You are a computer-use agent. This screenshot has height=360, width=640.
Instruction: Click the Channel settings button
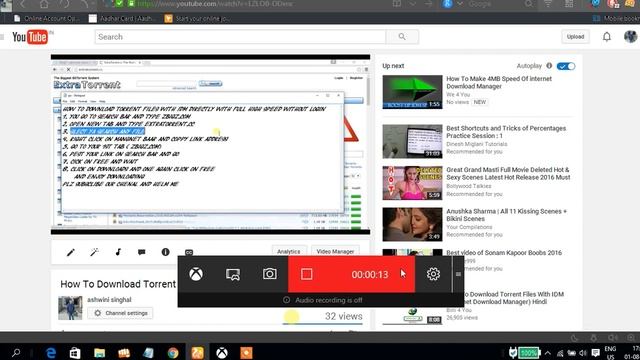pos(120,313)
